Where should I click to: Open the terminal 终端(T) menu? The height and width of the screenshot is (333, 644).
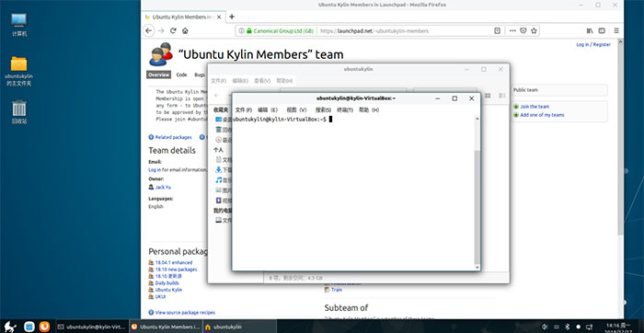[x=345, y=110]
